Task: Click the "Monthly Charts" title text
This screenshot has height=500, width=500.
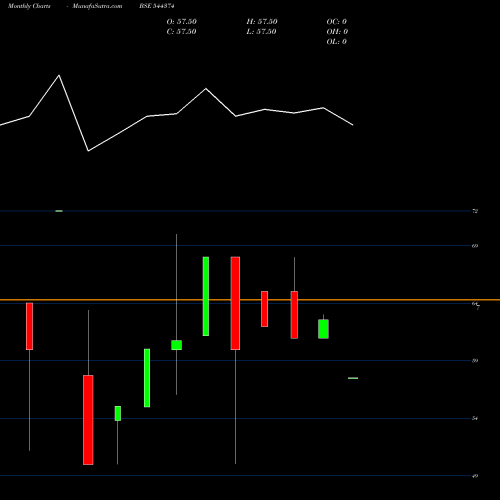Action: (29, 6)
